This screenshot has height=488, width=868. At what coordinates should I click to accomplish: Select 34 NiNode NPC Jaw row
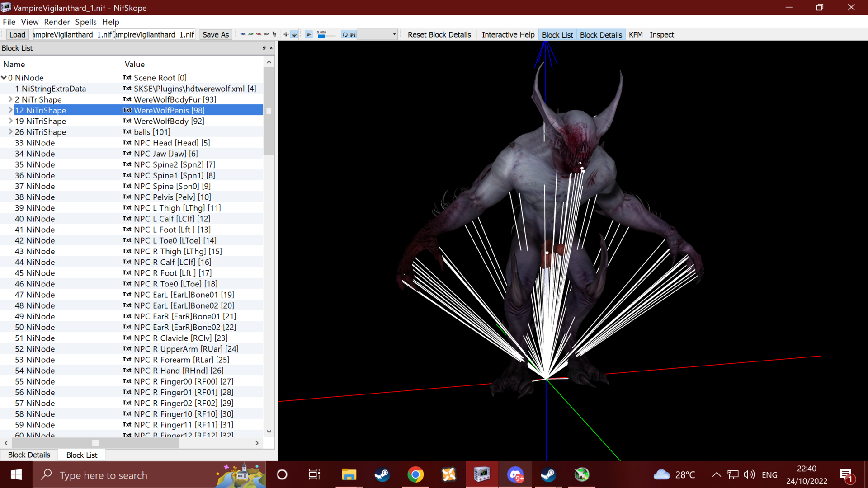tap(132, 154)
